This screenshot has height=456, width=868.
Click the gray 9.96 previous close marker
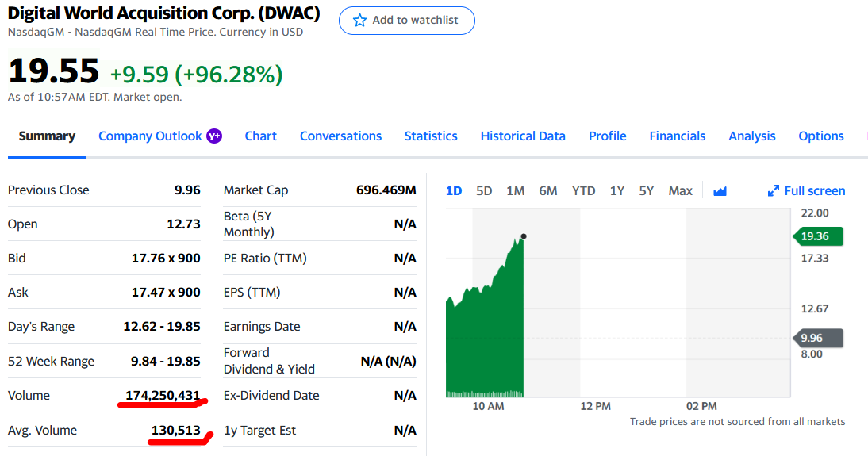[818, 338]
